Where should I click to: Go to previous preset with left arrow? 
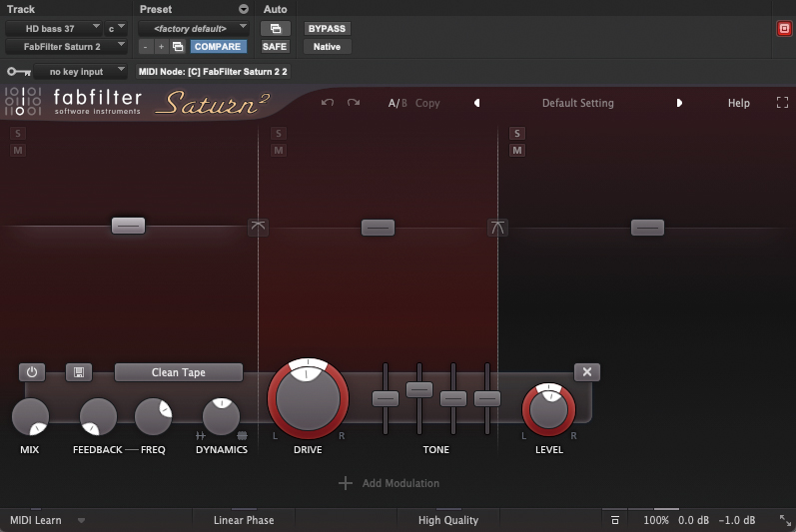[476, 103]
